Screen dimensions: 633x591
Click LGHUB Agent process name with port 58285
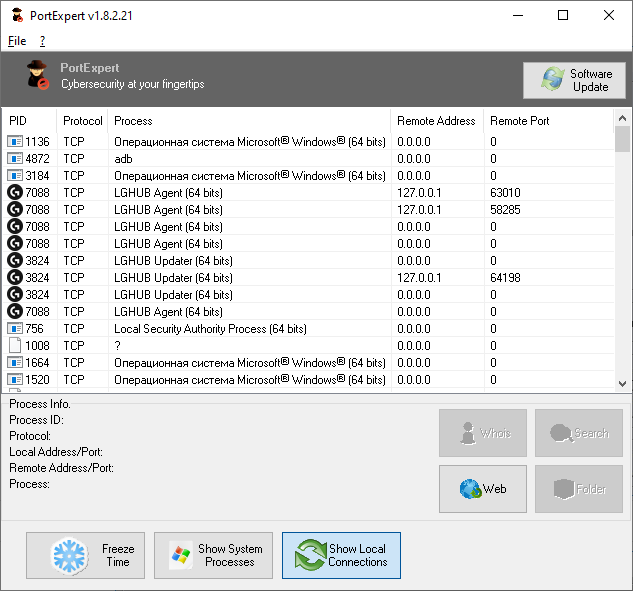pos(168,210)
